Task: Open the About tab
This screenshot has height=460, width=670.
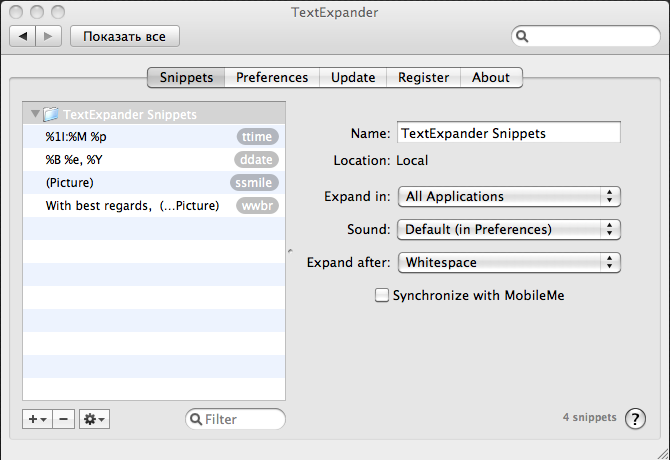Action: (x=491, y=77)
